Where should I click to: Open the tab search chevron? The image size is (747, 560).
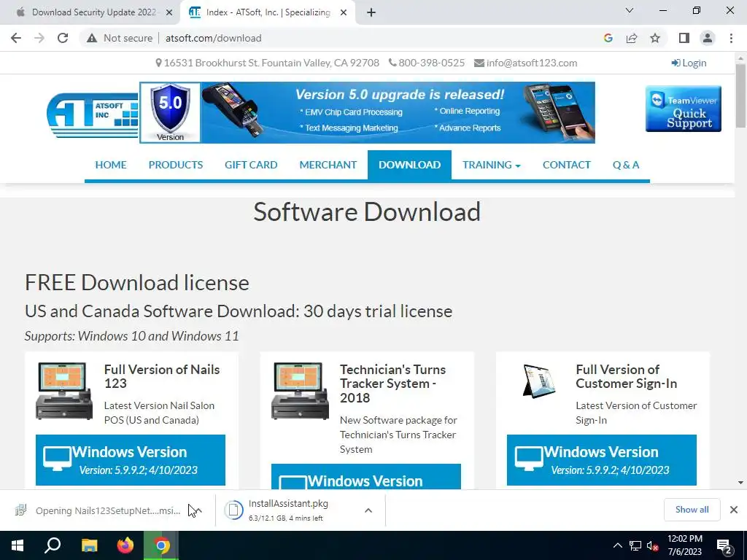(630, 10)
